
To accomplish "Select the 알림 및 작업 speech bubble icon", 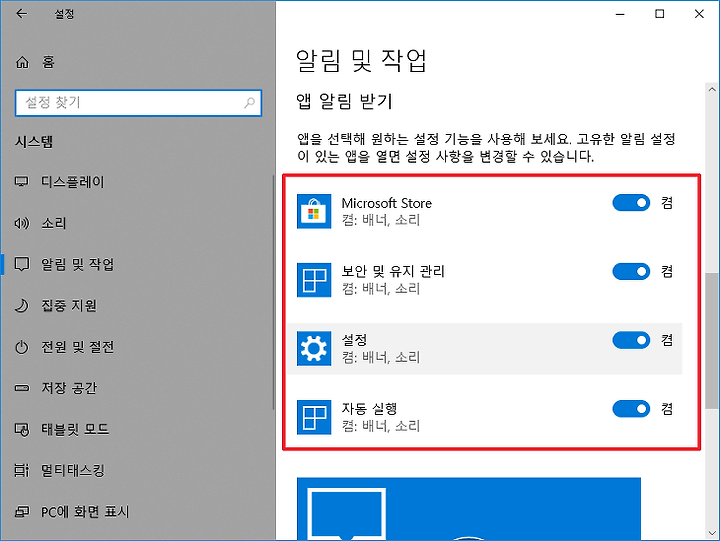I will [22, 264].
